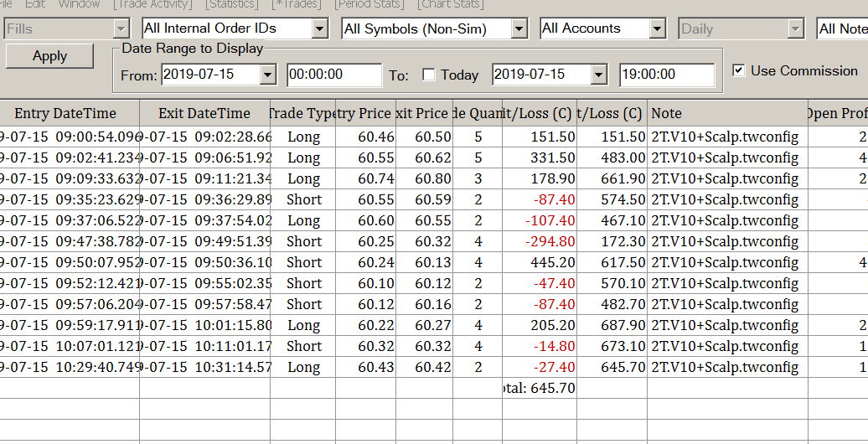Sort by the Entry DateTime column header
868x444 pixels.
coord(65,113)
